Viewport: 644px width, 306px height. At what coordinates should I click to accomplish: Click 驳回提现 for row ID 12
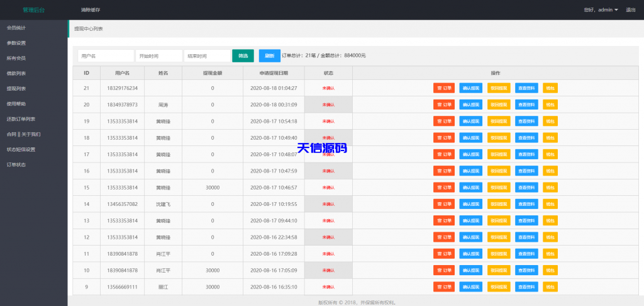[499, 237]
